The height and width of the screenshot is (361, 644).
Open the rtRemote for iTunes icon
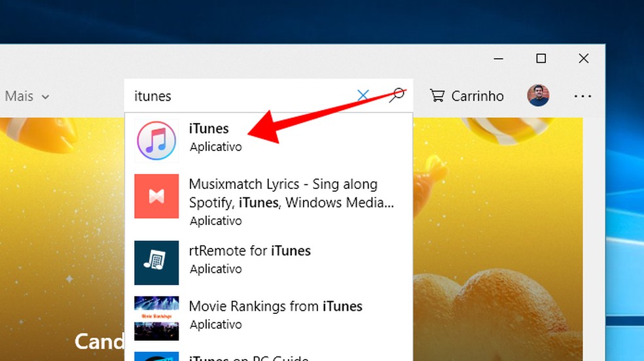156,262
